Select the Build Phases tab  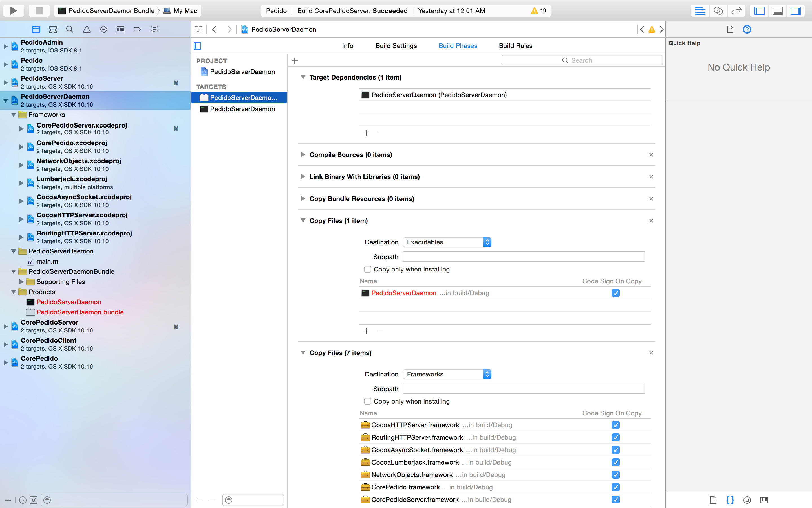(458, 46)
